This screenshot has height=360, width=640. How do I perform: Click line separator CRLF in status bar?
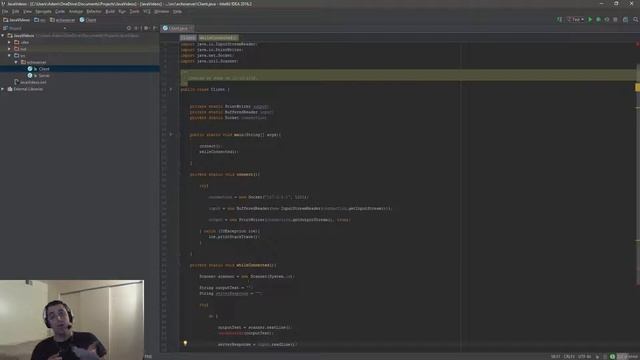pyautogui.click(x=569, y=356)
